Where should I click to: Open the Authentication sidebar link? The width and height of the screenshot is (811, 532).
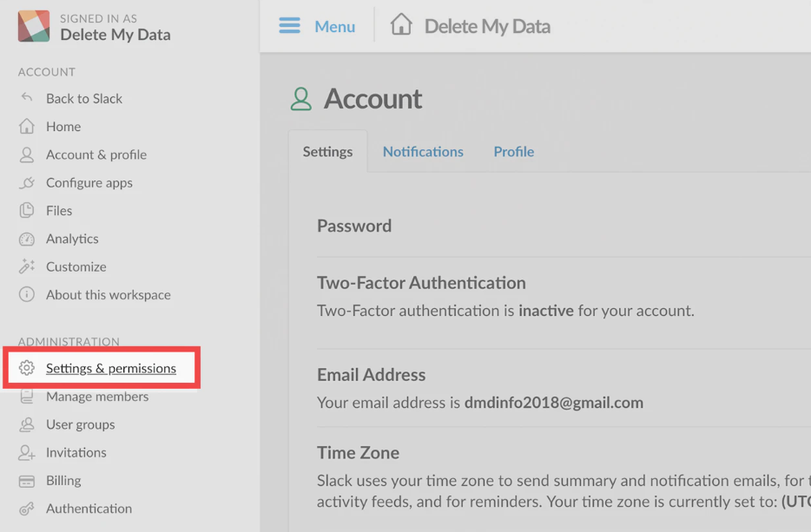(x=89, y=509)
